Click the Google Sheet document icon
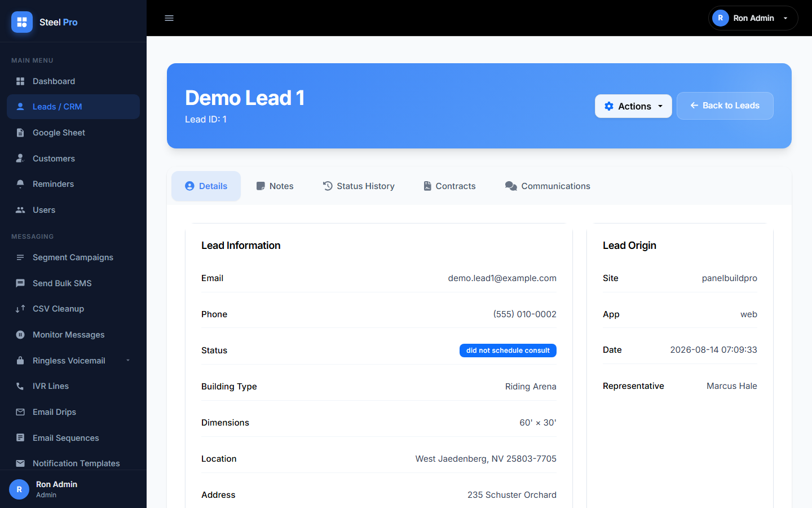Viewport: 812px width, 508px height. 20,133
